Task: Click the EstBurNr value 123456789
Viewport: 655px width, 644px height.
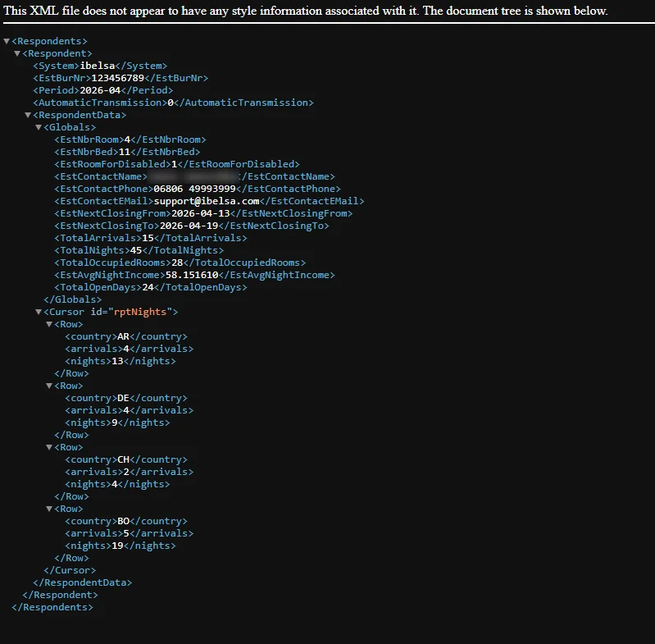Action: [x=117, y=78]
